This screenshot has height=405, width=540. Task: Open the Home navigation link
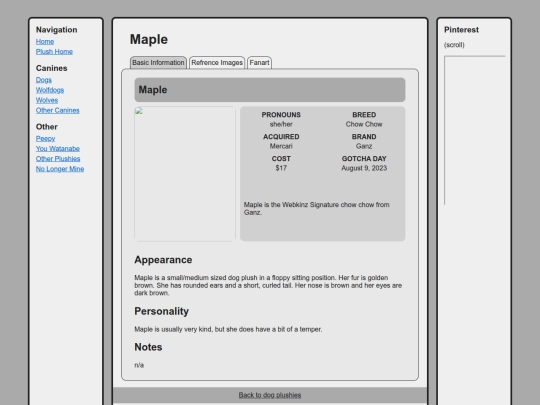(x=45, y=42)
